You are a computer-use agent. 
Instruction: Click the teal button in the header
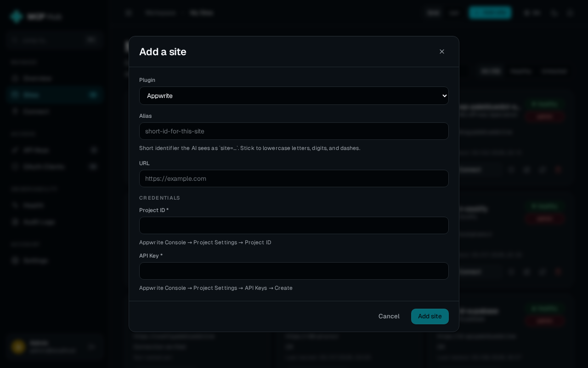[x=490, y=12]
